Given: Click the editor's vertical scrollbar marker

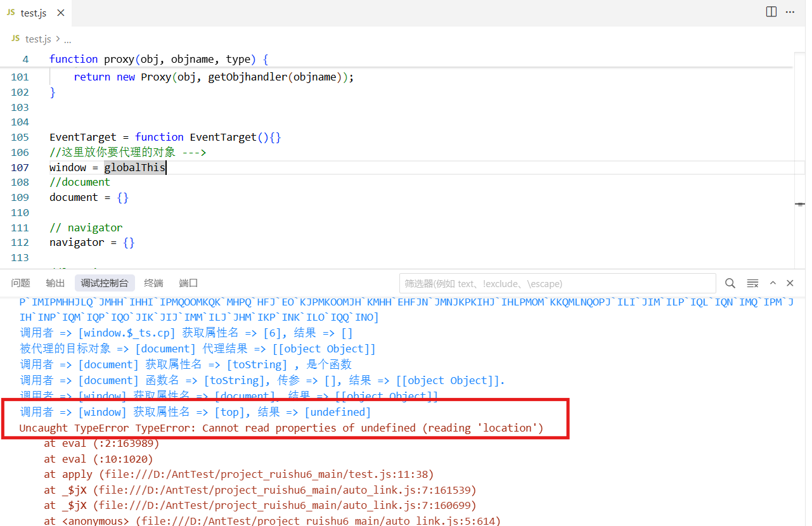Looking at the screenshot, I should pos(800,204).
